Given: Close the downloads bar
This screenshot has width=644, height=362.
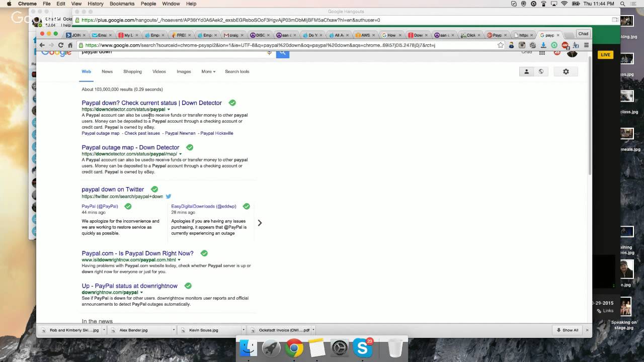Looking at the screenshot, I should tap(587, 330).
